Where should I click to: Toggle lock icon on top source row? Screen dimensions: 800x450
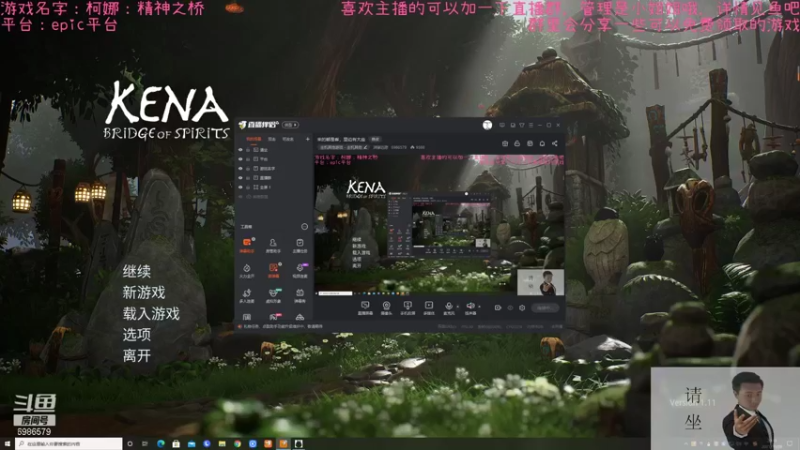click(x=248, y=149)
